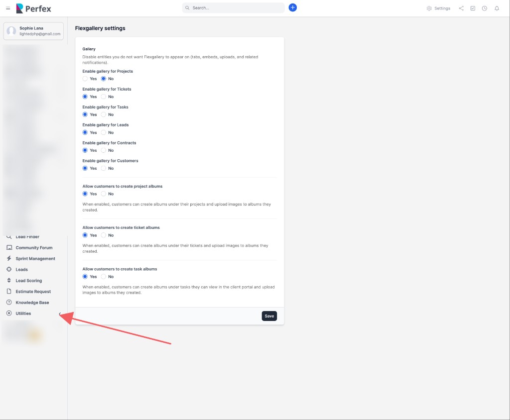The image size is (510, 420).
Task: Expand the Utilities sidebar menu arrow
Action: pyautogui.click(x=60, y=314)
